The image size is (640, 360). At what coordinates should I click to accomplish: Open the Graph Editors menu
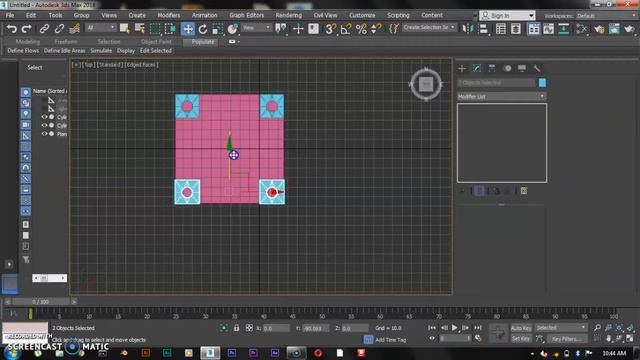(x=247, y=15)
